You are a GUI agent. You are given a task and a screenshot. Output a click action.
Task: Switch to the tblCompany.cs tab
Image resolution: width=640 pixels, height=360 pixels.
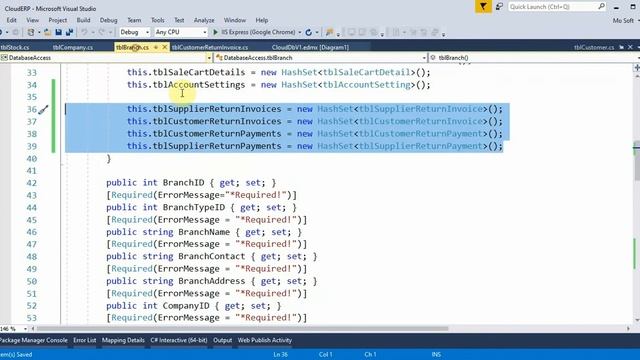(x=73, y=47)
